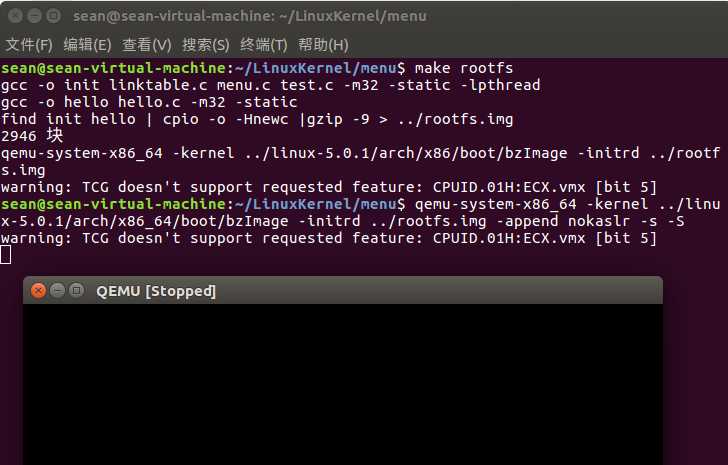Click the last TCG warning line
The width and height of the screenshot is (728, 465).
click(x=328, y=238)
